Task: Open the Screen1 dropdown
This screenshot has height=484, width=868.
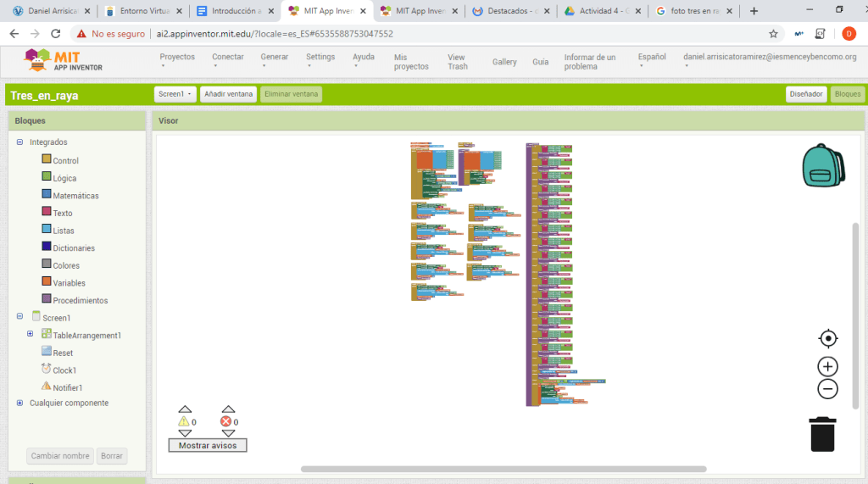Action: click(x=175, y=94)
